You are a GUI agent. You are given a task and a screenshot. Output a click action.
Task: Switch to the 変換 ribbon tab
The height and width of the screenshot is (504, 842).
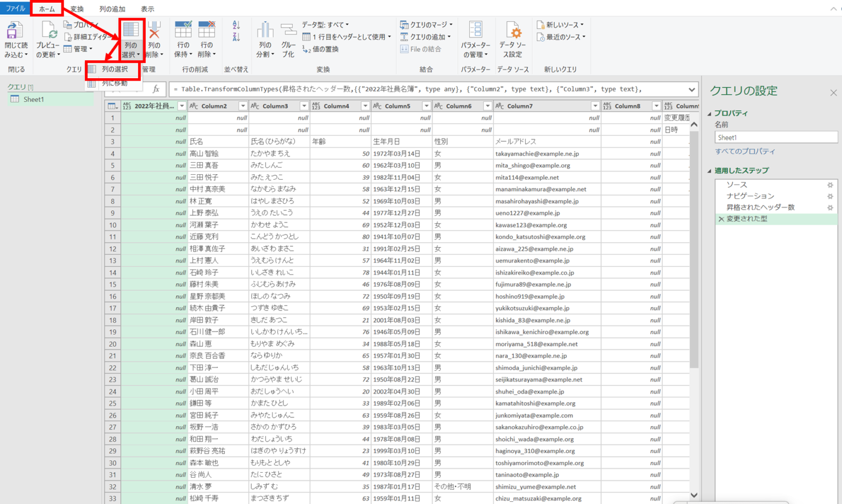78,8
